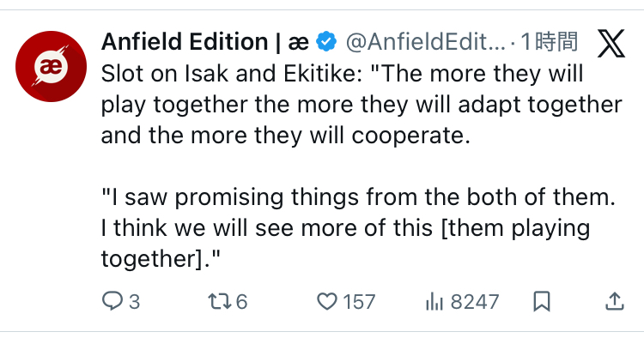
Task: Click the reply speech bubble icon
Action: [112, 301]
